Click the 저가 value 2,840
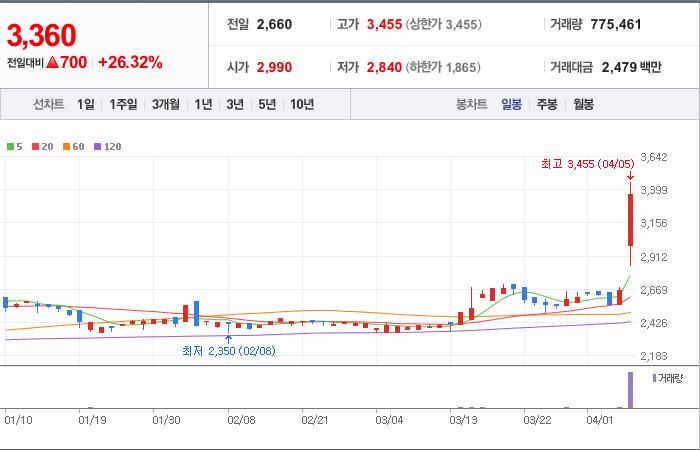Viewport: 700px width, 450px height. tap(384, 67)
